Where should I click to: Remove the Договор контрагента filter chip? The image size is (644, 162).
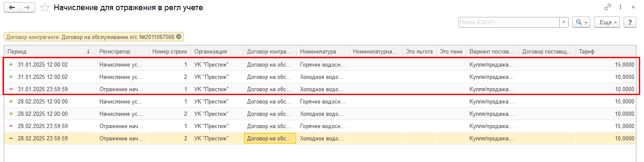click(179, 37)
